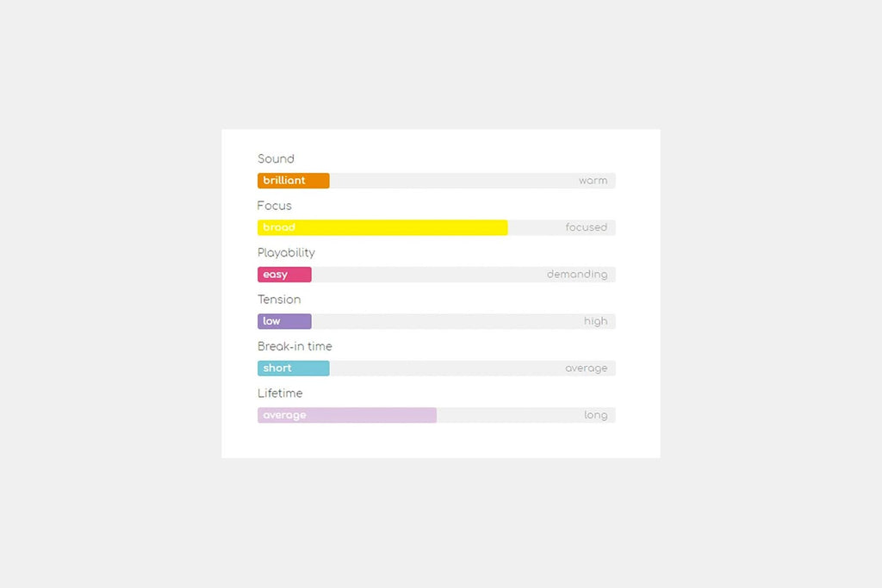Click the 'warm' label on sound scale
Image resolution: width=882 pixels, height=588 pixels.
pos(593,181)
